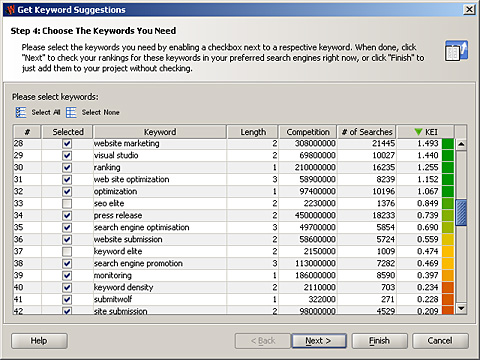The height and width of the screenshot is (360, 480).
Task: Enable the keyword elite checkbox
Action: (67, 252)
